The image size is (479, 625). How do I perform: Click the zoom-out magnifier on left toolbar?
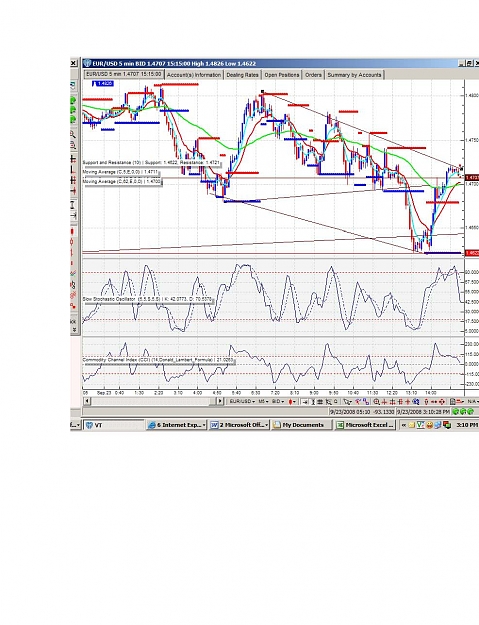[73, 144]
